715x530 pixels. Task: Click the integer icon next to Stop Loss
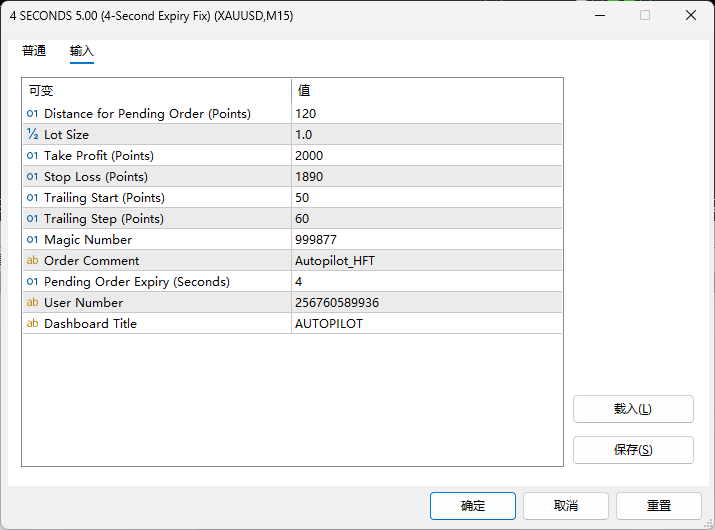[x=32, y=177]
